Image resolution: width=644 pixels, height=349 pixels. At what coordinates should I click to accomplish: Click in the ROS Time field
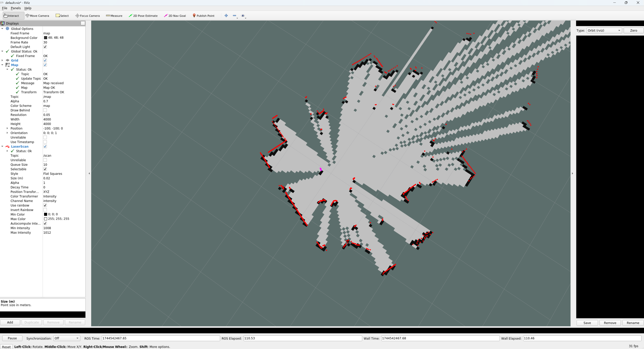click(160, 338)
